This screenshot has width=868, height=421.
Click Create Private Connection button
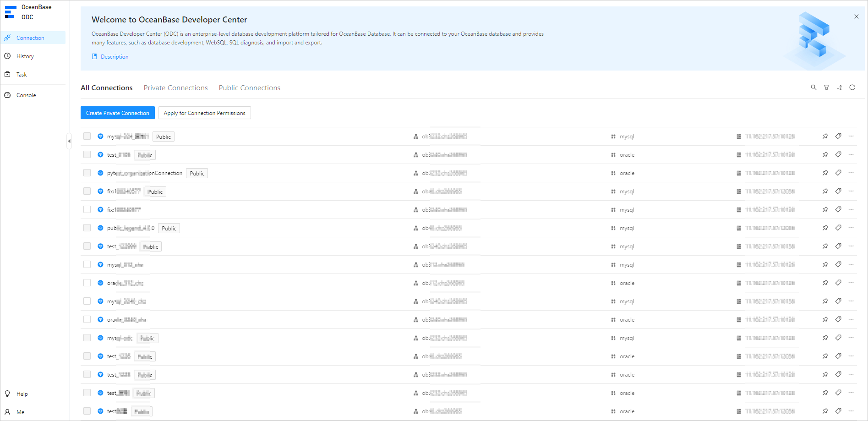tap(118, 113)
